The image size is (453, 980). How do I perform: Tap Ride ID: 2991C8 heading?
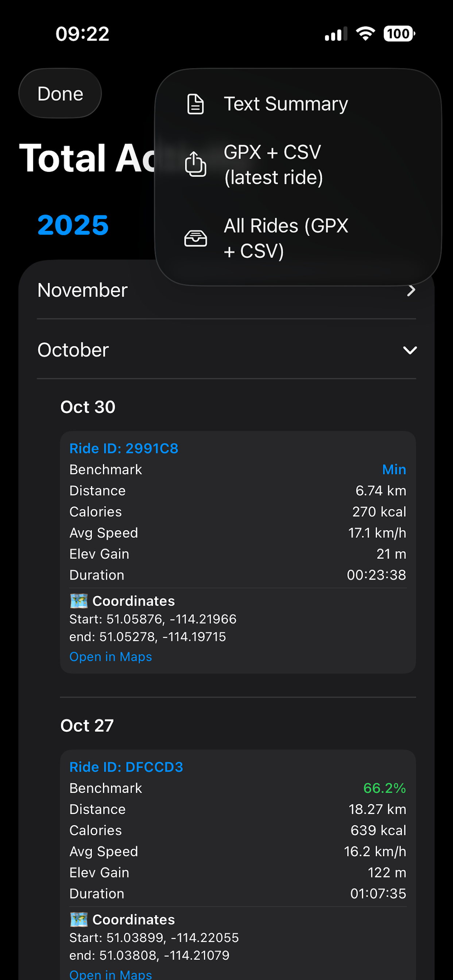click(x=124, y=448)
